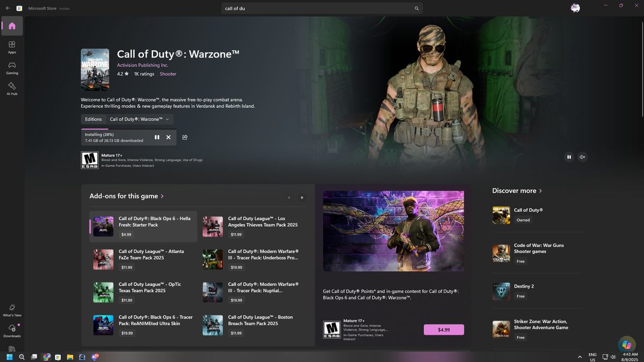Open Tracer Pack: Nuptial add-on

[x=253, y=292]
